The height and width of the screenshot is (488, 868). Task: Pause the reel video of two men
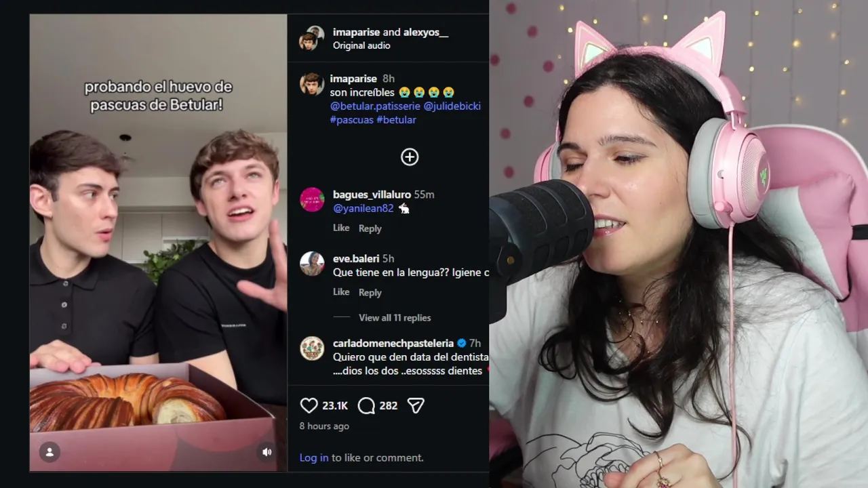[x=158, y=243]
